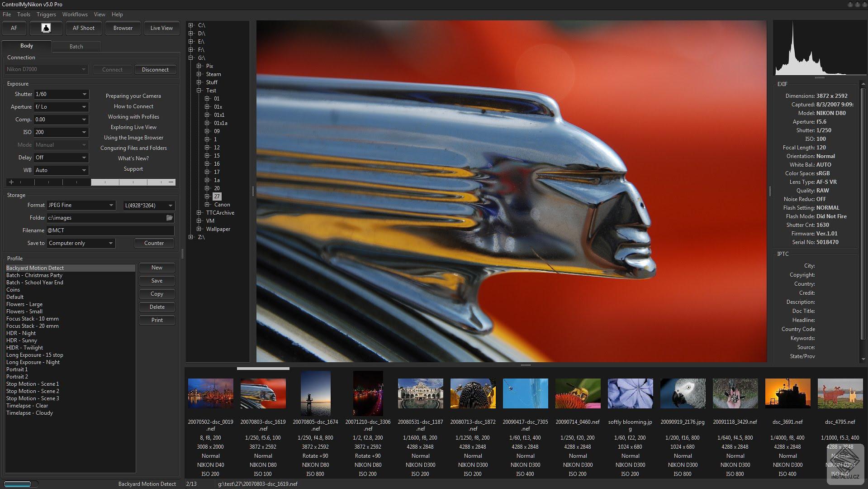Open the Exploring Live View help link
This screenshot has height=489, width=868.
133,127
